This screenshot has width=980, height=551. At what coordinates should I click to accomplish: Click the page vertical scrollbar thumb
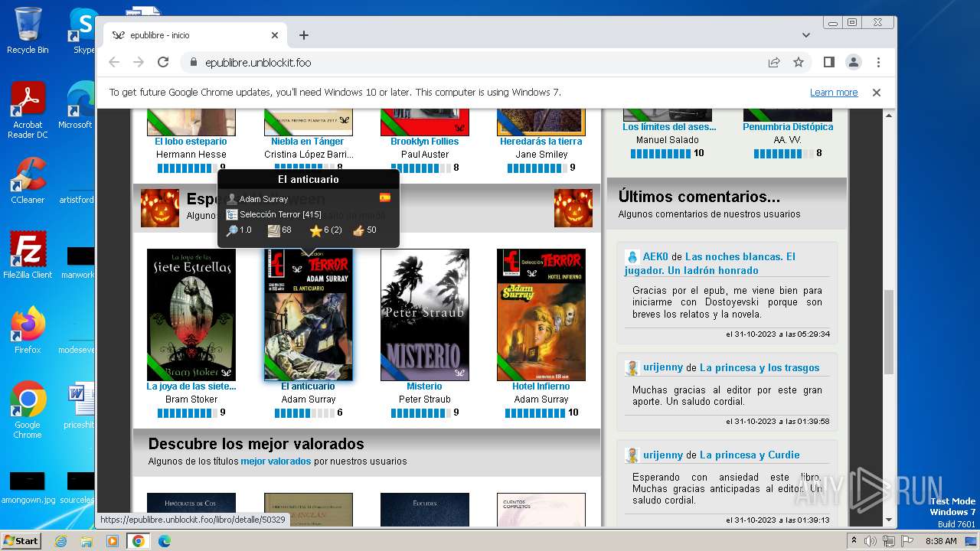click(x=888, y=332)
